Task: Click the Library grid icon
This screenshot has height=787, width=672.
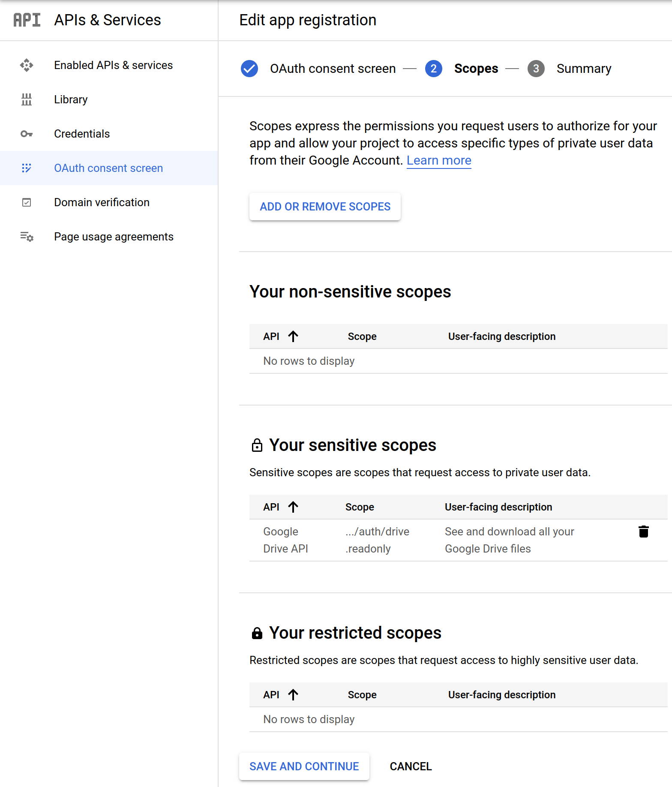Action: coord(27,99)
